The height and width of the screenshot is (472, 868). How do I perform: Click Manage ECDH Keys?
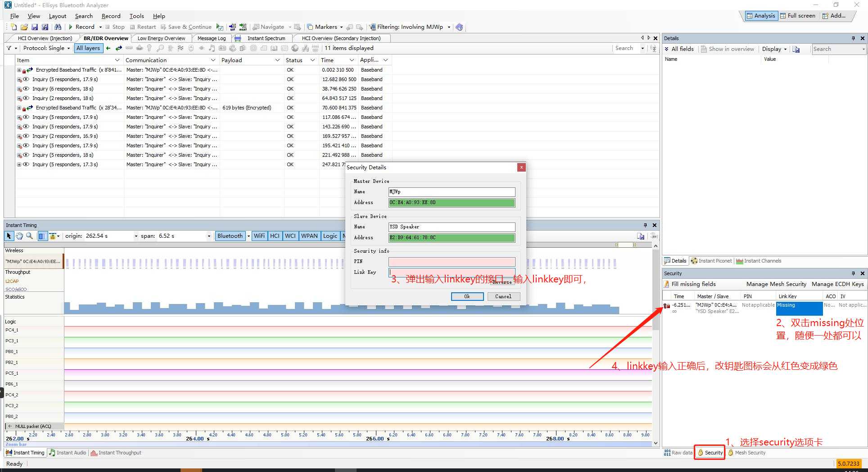tap(838, 284)
